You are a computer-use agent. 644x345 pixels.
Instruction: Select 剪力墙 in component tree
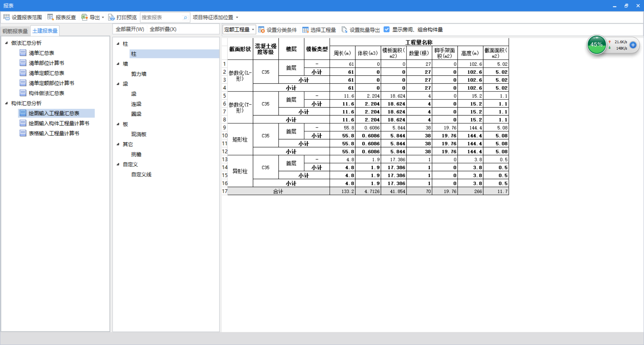coord(139,74)
